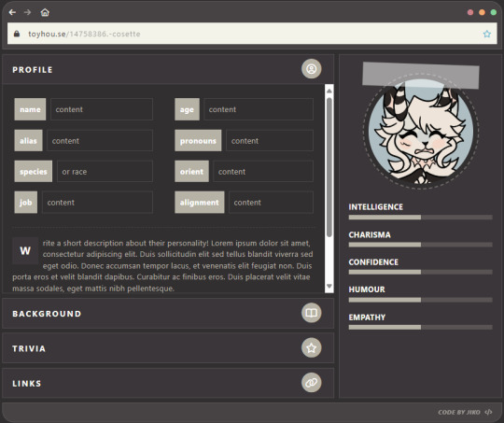Click the code brackets icon beside Jiko credit
This screenshot has height=423, width=504.
click(x=488, y=412)
